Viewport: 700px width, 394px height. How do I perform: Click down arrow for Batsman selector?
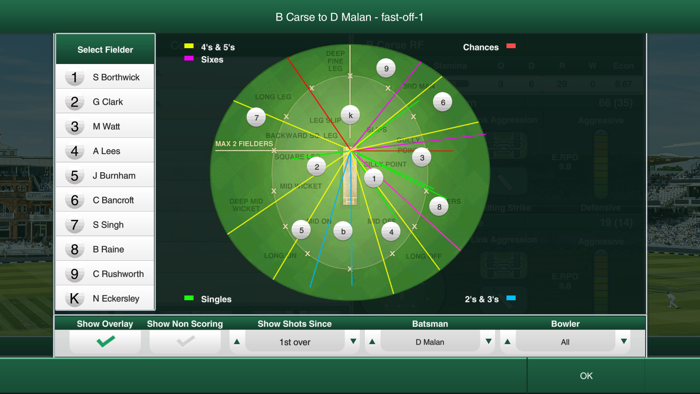click(489, 342)
